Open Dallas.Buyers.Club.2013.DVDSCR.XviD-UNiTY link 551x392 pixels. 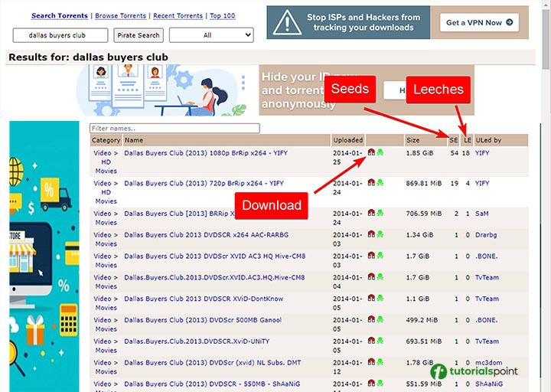[x=197, y=341]
